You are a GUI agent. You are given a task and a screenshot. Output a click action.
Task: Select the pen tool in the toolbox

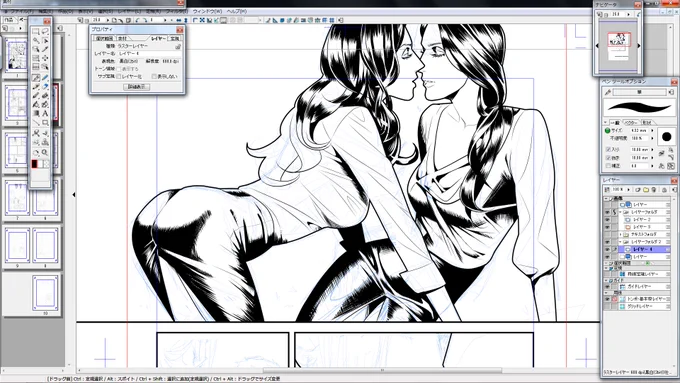click(x=36, y=78)
